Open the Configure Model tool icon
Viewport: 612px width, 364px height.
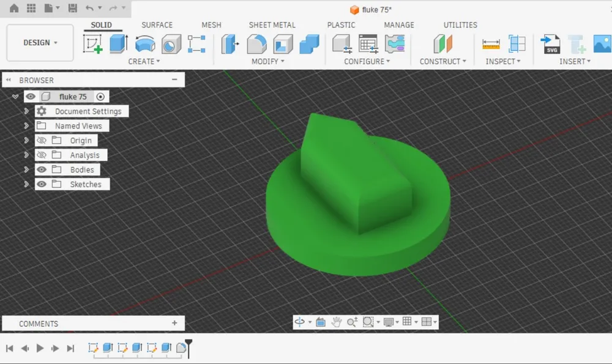tap(342, 43)
